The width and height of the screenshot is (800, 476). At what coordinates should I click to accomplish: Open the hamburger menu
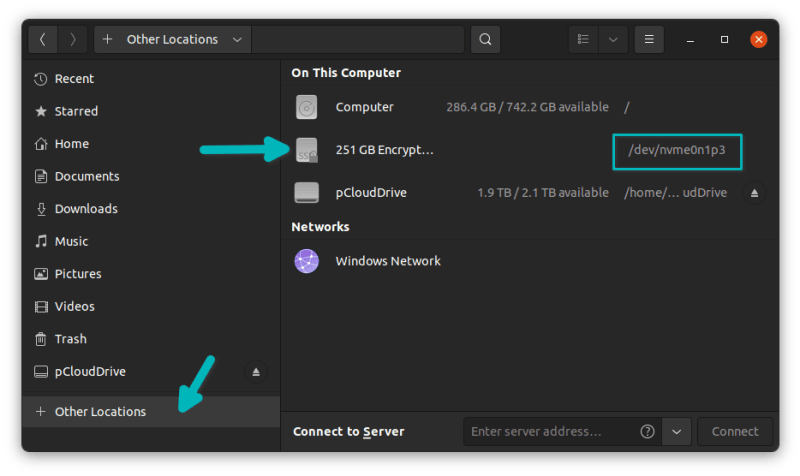(x=649, y=40)
